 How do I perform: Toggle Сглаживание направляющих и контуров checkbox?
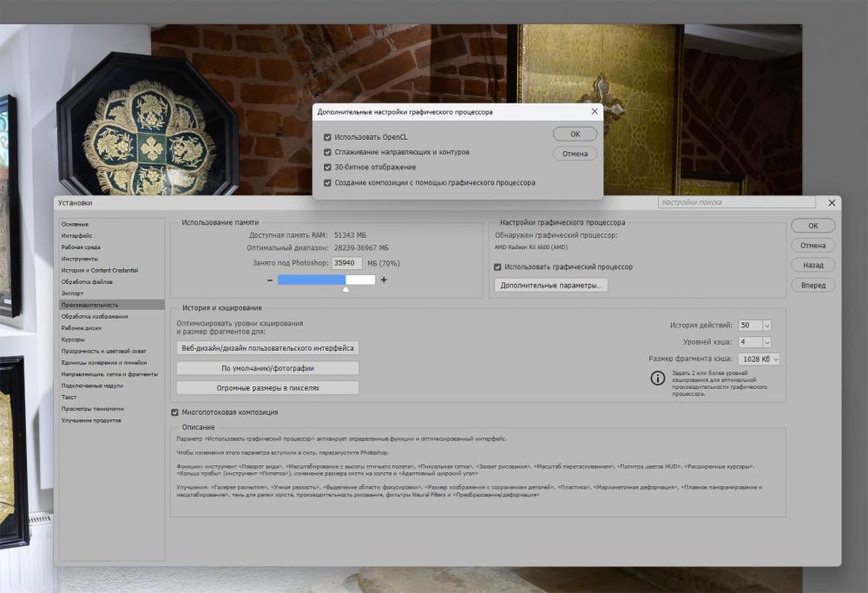point(327,152)
